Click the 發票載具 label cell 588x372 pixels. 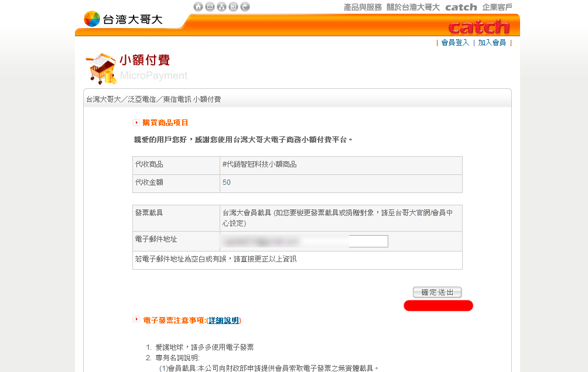pos(176,218)
